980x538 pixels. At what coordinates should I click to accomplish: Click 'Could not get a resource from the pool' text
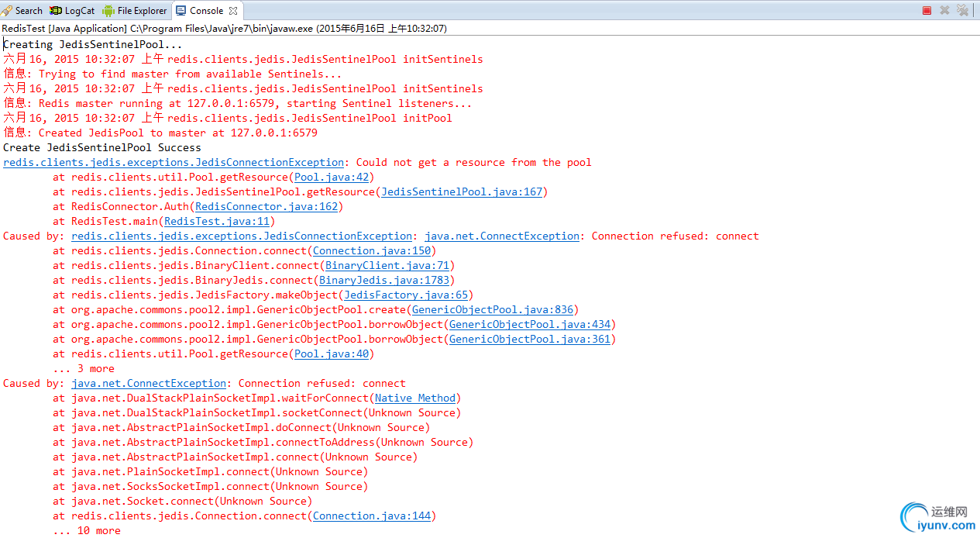[473, 162]
